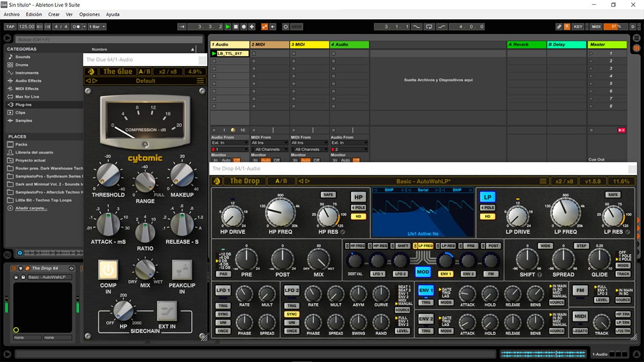Open the 1 Bar quantization dropdown

97,26
